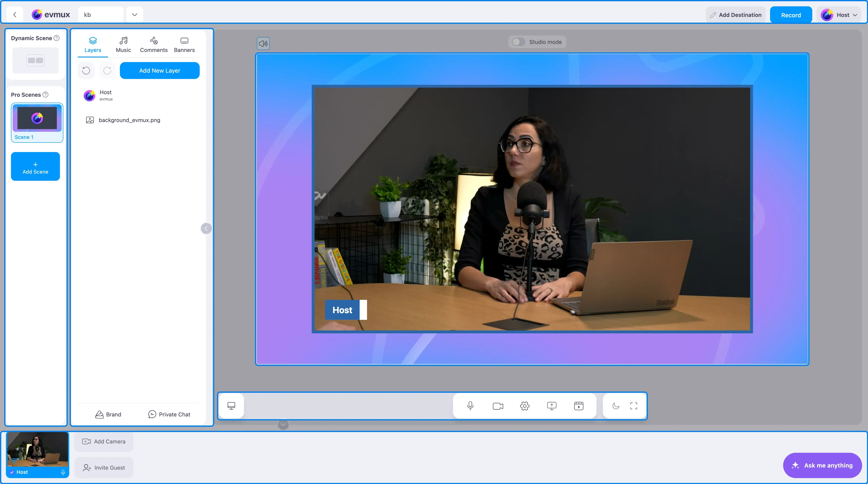The image size is (868, 484).
Task: Open the Host account dropdown
Action: coord(839,15)
